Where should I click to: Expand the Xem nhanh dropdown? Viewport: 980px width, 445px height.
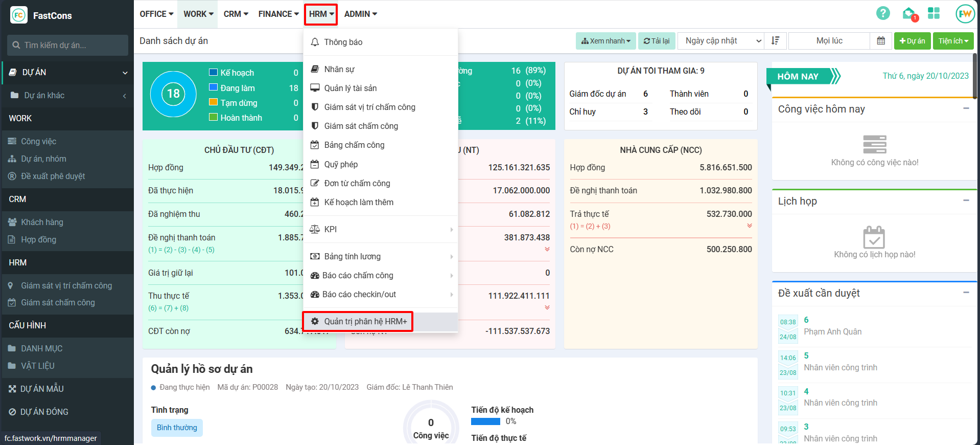click(605, 41)
